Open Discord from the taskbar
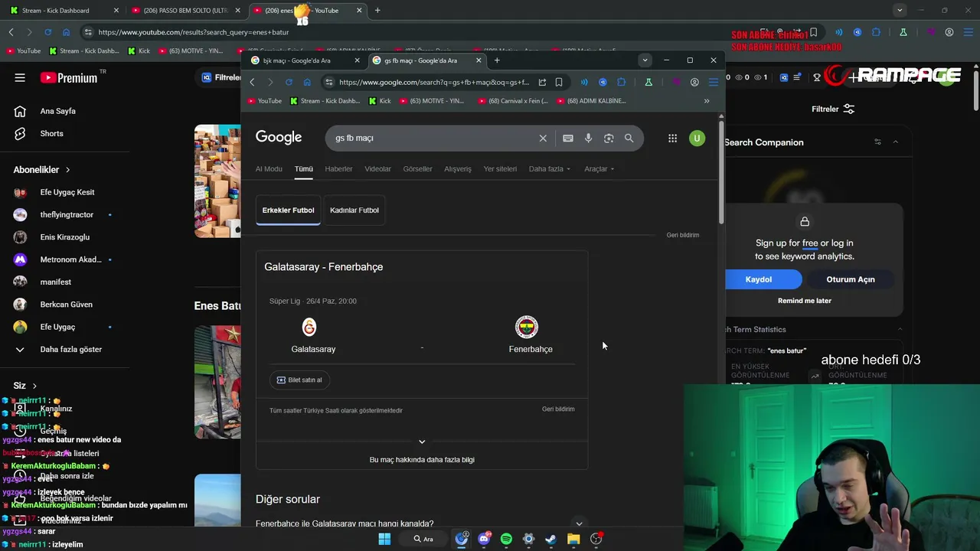The width and height of the screenshot is (980, 551). (x=484, y=539)
